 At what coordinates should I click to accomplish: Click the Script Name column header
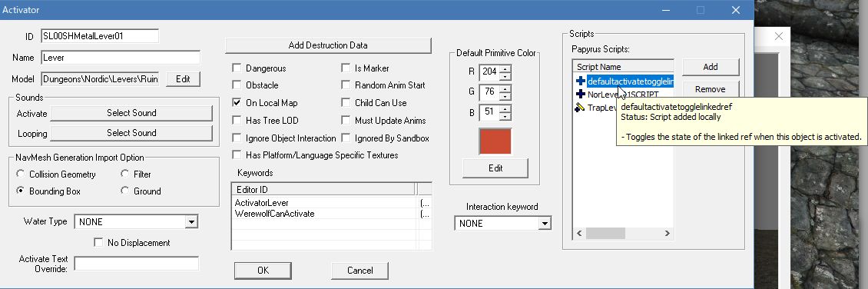623,66
